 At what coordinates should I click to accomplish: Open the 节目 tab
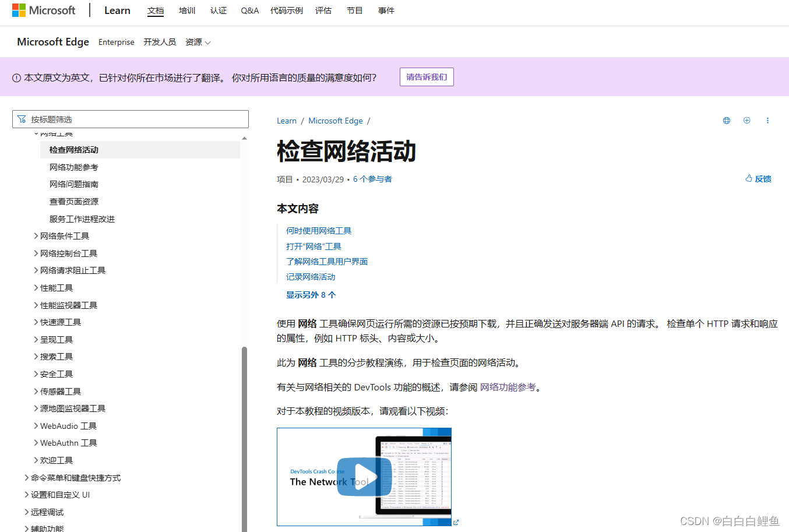[x=355, y=10]
